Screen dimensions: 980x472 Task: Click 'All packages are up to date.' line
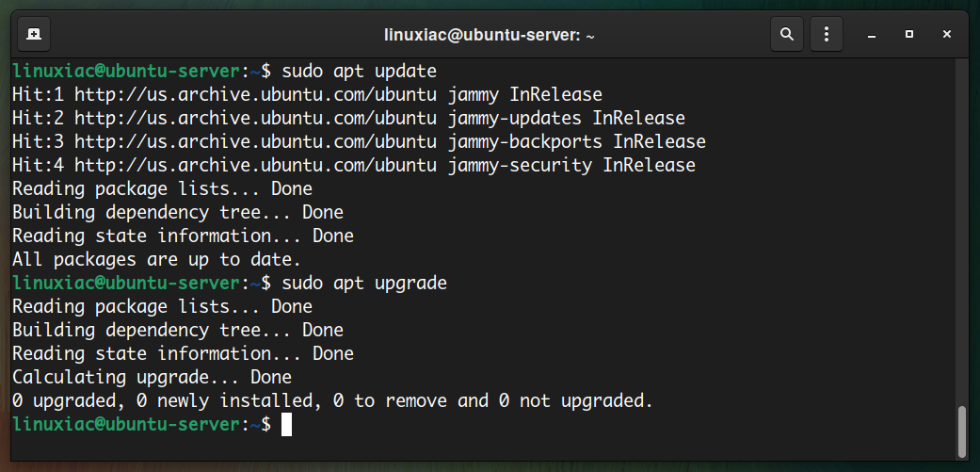click(157, 259)
